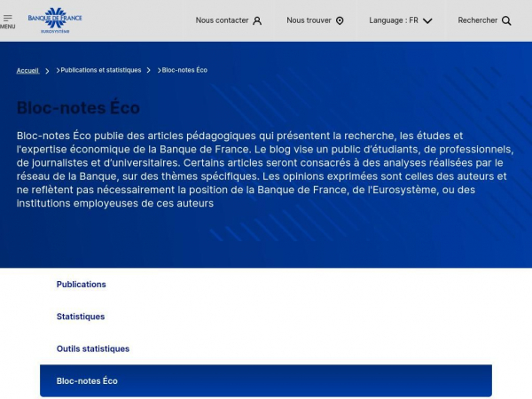Open Publications et statistiques breadcrumb

click(101, 70)
